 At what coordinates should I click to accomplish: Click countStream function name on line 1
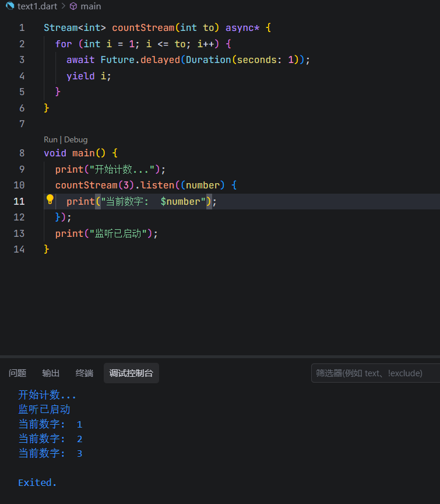click(x=143, y=27)
